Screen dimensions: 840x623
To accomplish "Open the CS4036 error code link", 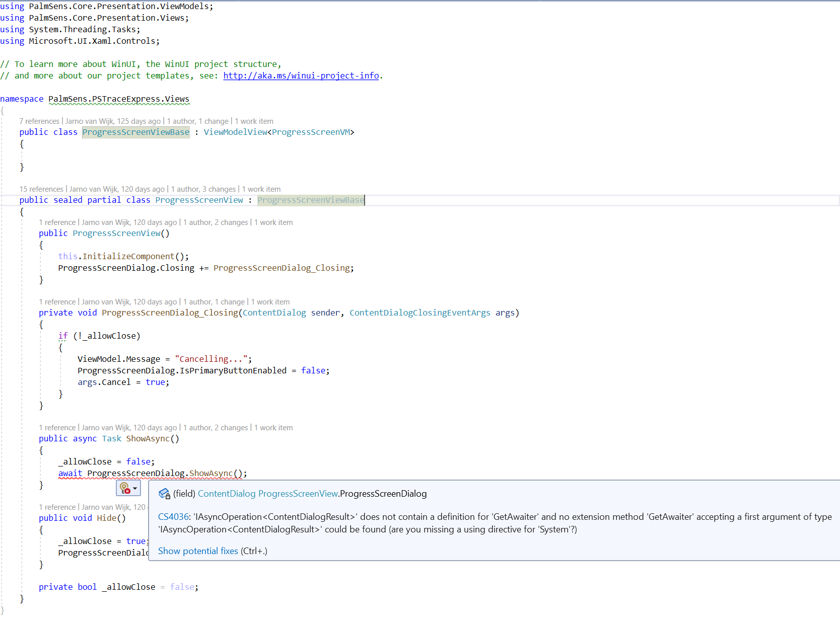I will (x=174, y=516).
